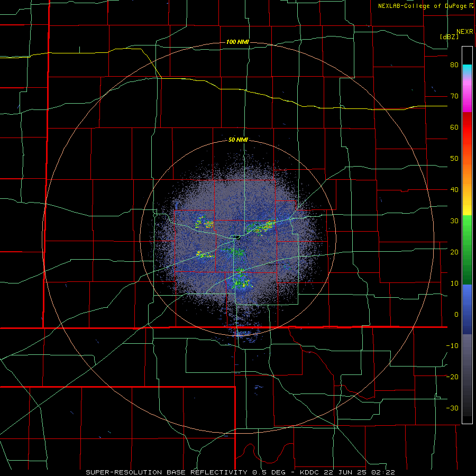Click the 60 value on dBZ scale

tap(454, 127)
